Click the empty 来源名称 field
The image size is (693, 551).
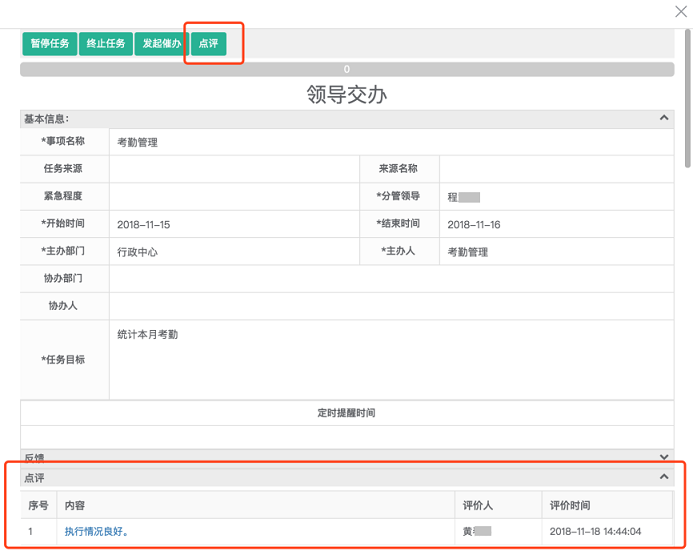(555, 169)
